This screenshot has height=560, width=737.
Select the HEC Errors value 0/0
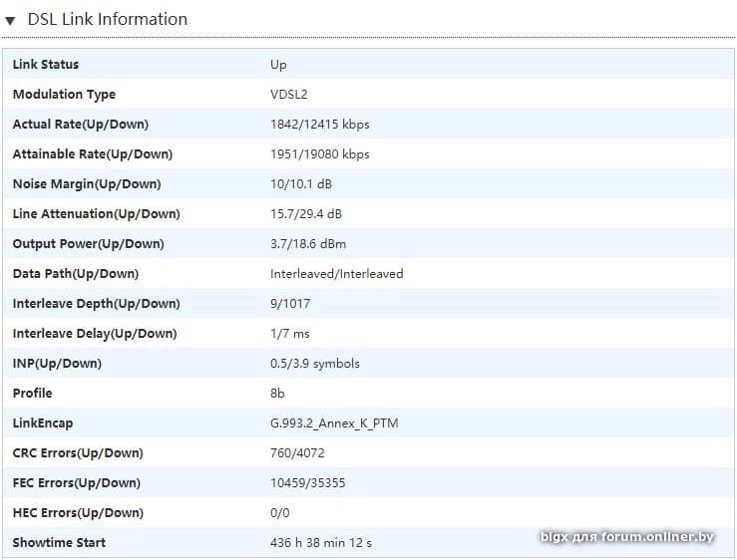[280, 513]
